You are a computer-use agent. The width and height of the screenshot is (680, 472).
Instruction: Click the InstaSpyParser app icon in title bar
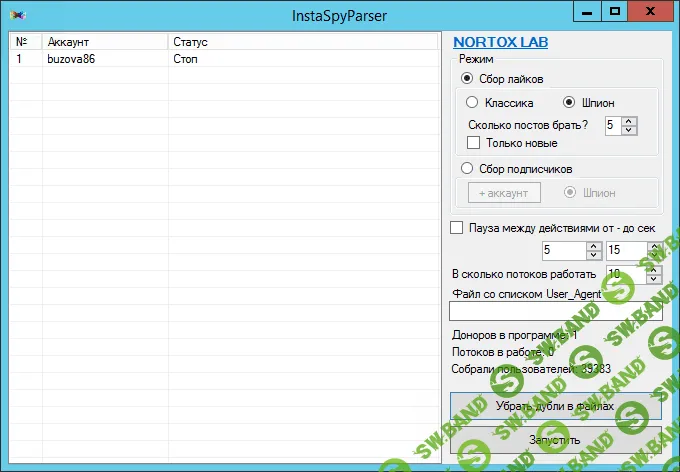pos(18,16)
